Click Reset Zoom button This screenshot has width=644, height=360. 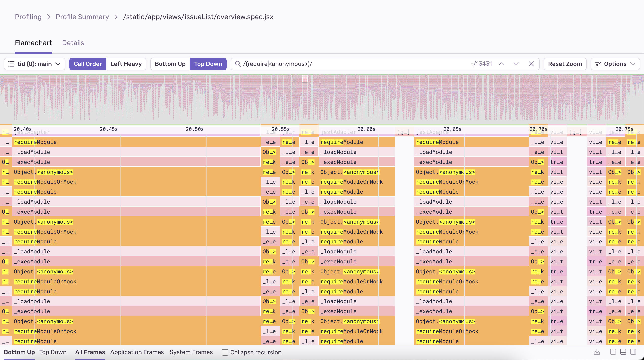click(565, 64)
